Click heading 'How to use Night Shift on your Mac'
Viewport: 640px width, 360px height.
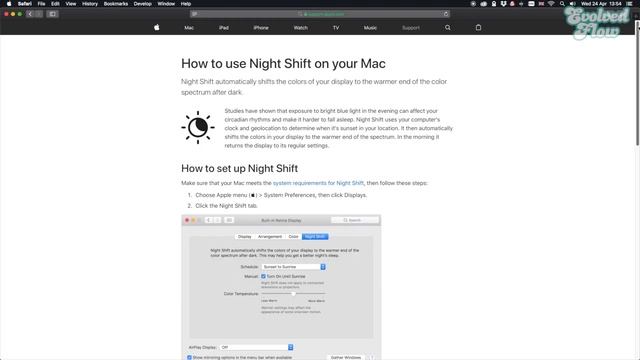(x=283, y=64)
